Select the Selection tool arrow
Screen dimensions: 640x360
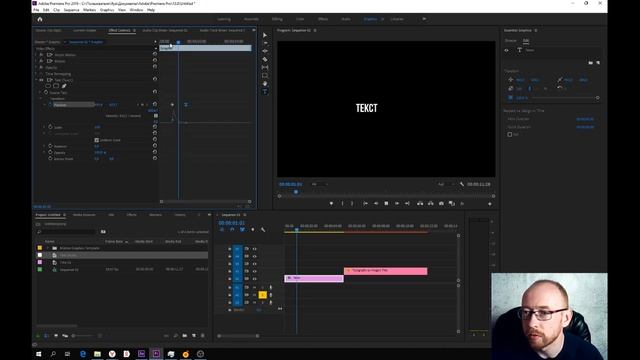(x=264, y=35)
